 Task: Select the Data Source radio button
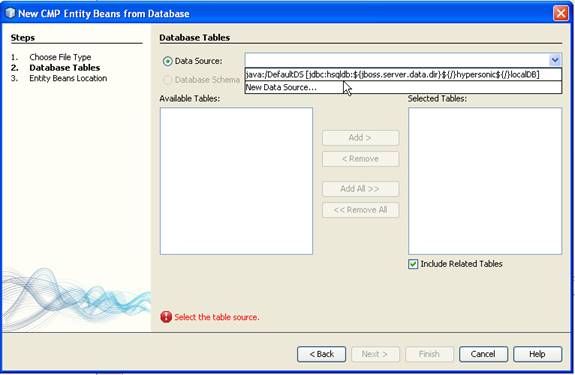(167, 61)
